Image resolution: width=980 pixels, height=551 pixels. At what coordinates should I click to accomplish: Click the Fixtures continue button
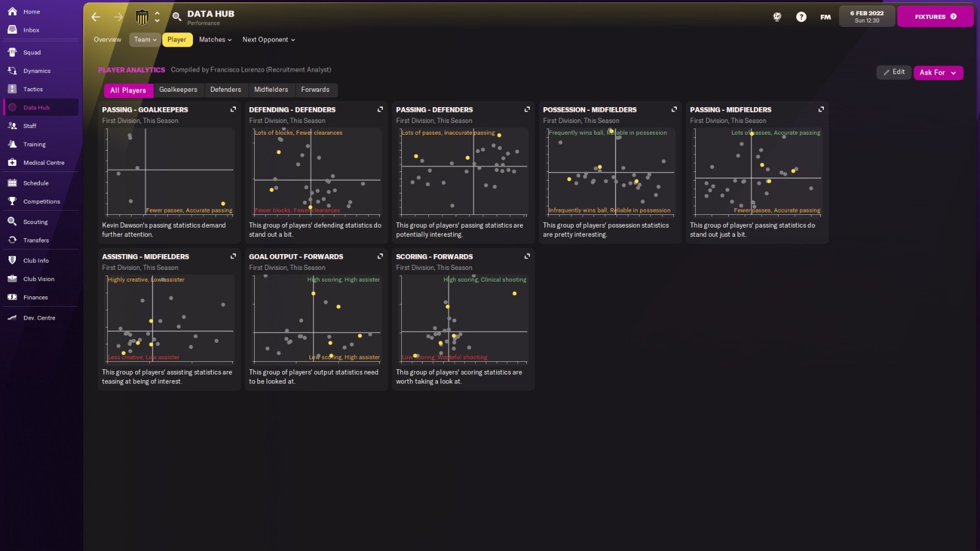(935, 16)
